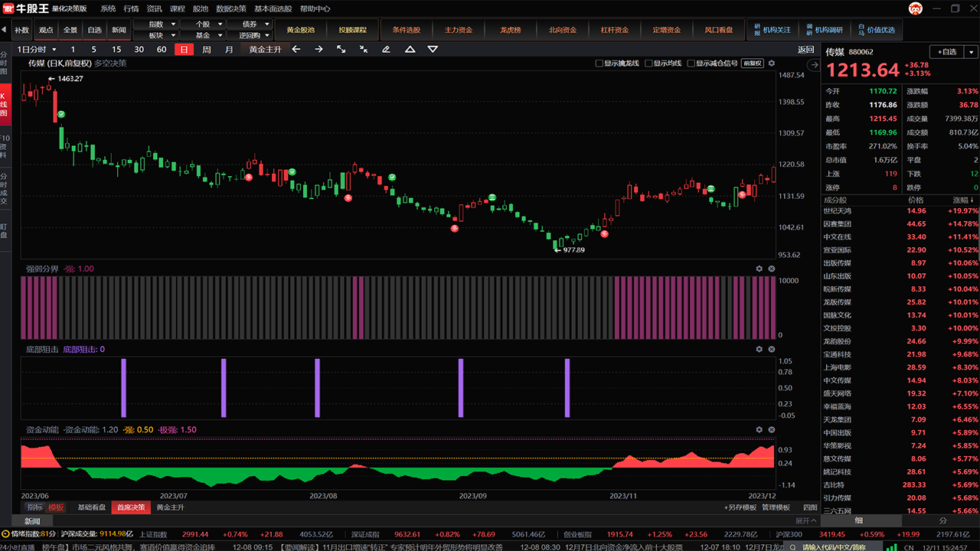Close the 底部狙击 indicator panel
Screen dimensions: 980x551
(x=772, y=349)
